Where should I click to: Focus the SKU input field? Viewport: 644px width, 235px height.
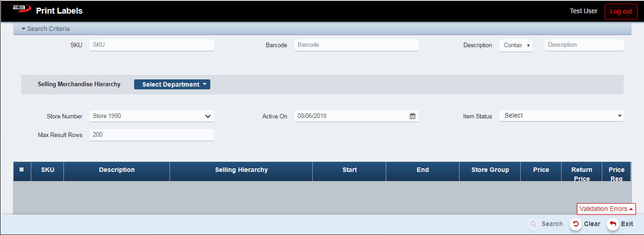[151, 45]
